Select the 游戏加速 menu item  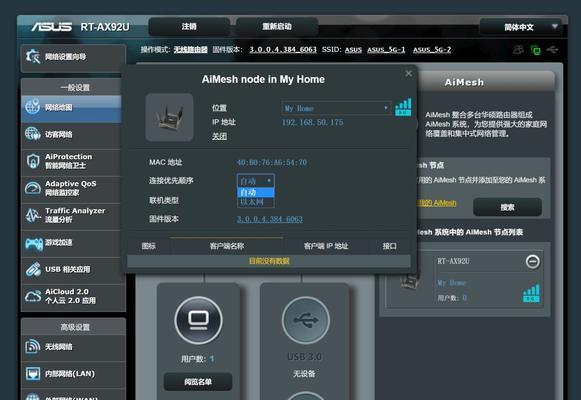click(71, 243)
